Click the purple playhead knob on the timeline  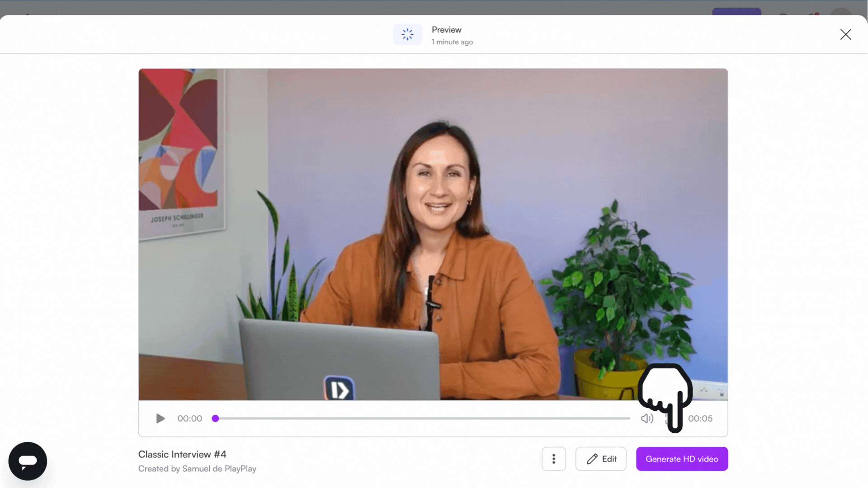216,418
